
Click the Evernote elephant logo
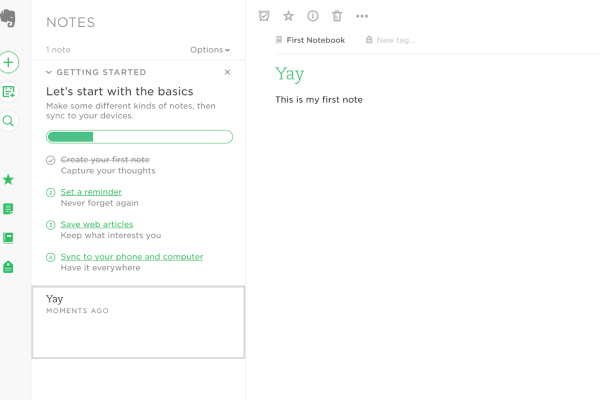[8, 18]
